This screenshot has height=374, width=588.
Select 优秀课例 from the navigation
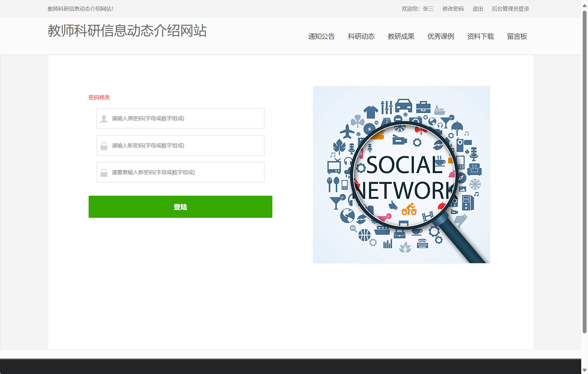tap(440, 36)
